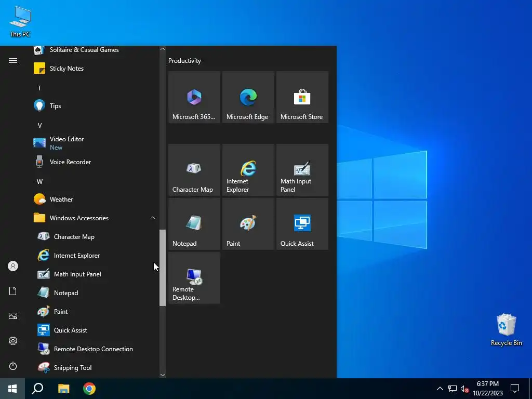Open Settings from Start sidebar
The height and width of the screenshot is (399, 532).
pyautogui.click(x=13, y=341)
